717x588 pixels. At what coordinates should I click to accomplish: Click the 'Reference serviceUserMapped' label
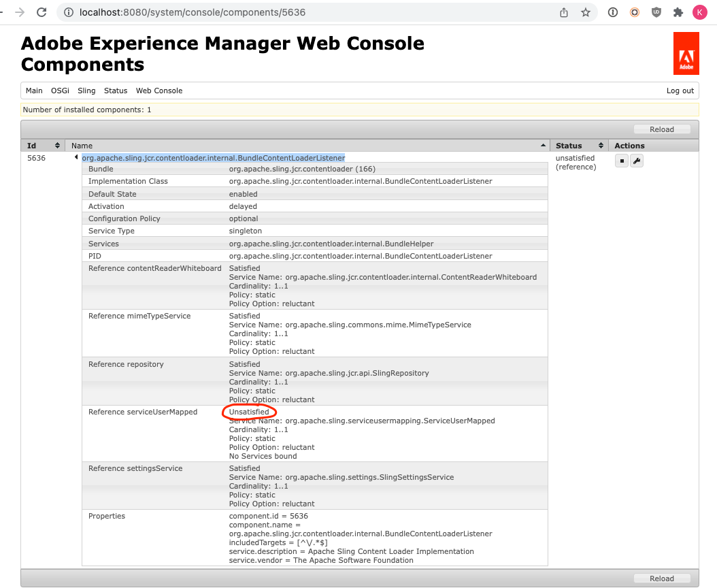click(143, 412)
